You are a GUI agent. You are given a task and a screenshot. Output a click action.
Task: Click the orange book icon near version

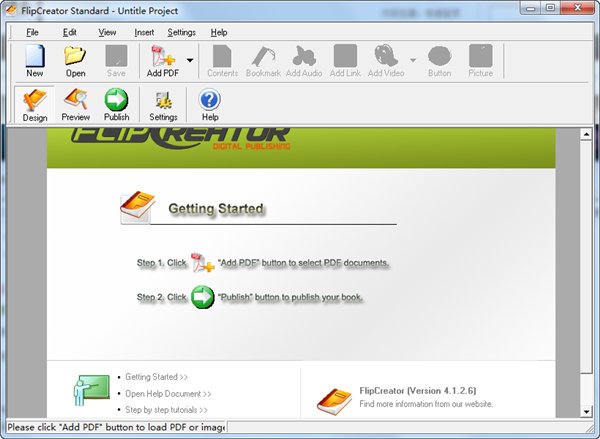coord(334,401)
